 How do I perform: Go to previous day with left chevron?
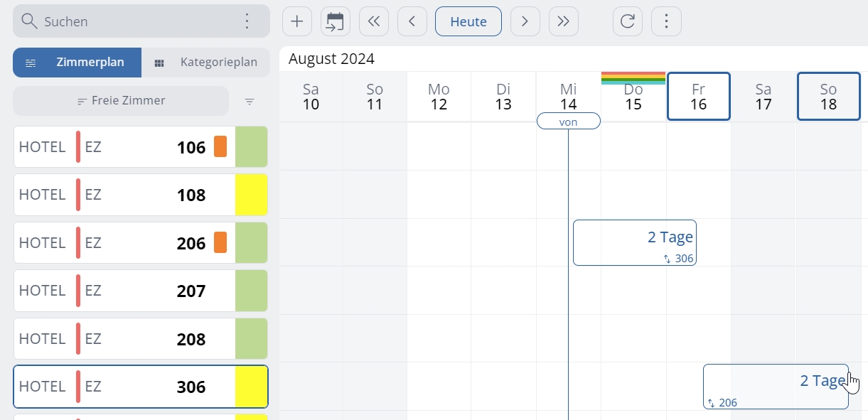[412, 21]
